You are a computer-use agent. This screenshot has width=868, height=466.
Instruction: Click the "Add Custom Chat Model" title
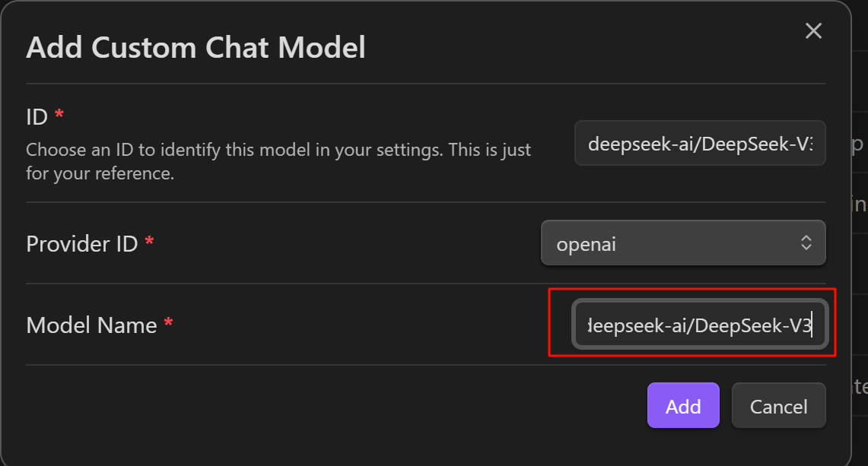[196, 48]
